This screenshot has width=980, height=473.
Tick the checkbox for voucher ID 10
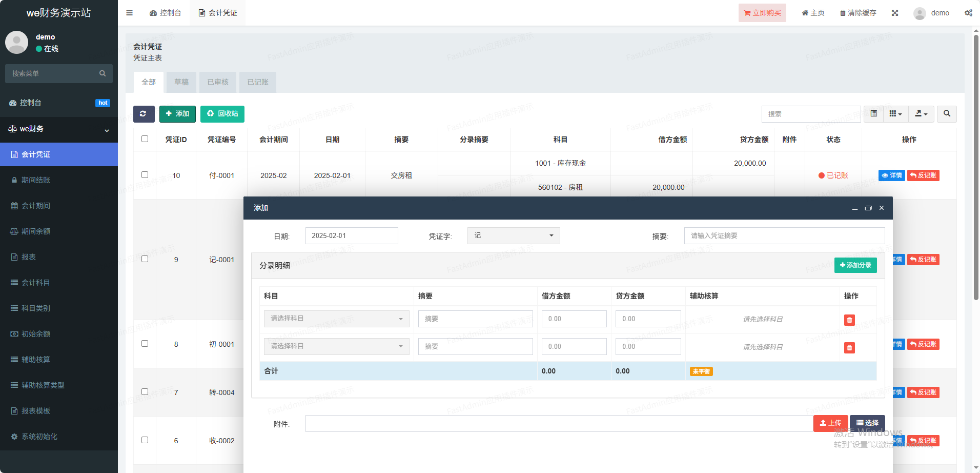[145, 175]
